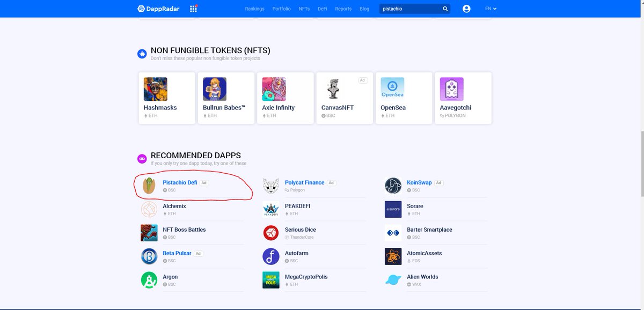The width and height of the screenshot is (644, 310).
Task: Open the user account avatar icon
Action: pyautogui.click(x=466, y=9)
